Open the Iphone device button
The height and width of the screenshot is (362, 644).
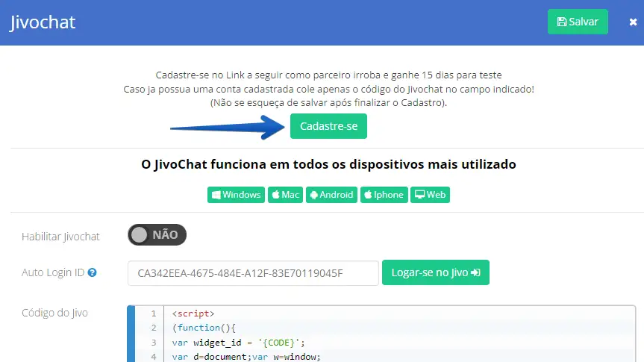(384, 195)
